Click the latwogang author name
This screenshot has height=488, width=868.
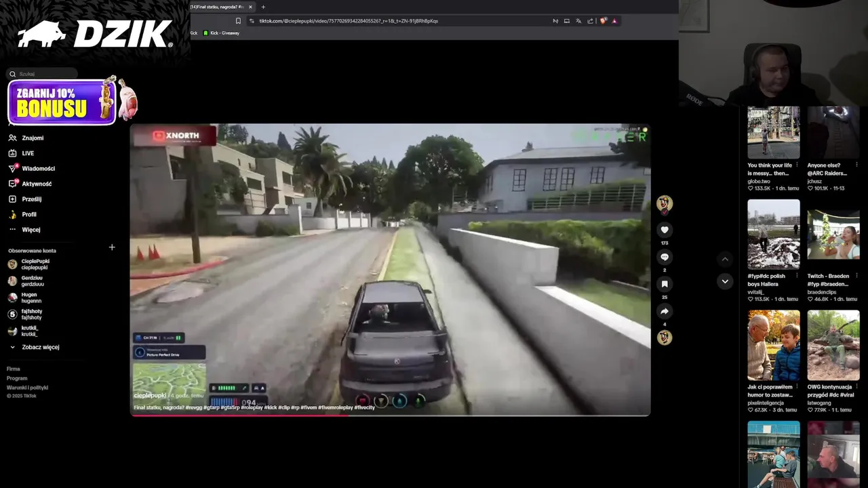pos(819,403)
